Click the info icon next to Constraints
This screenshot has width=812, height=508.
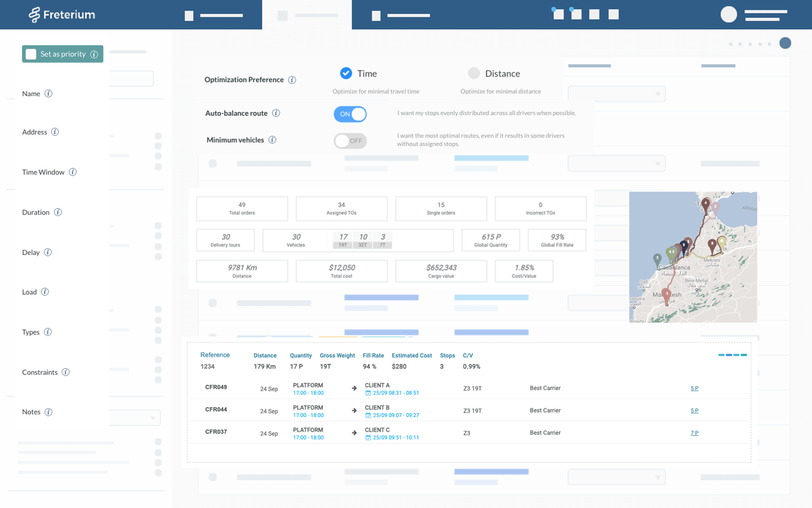point(66,372)
